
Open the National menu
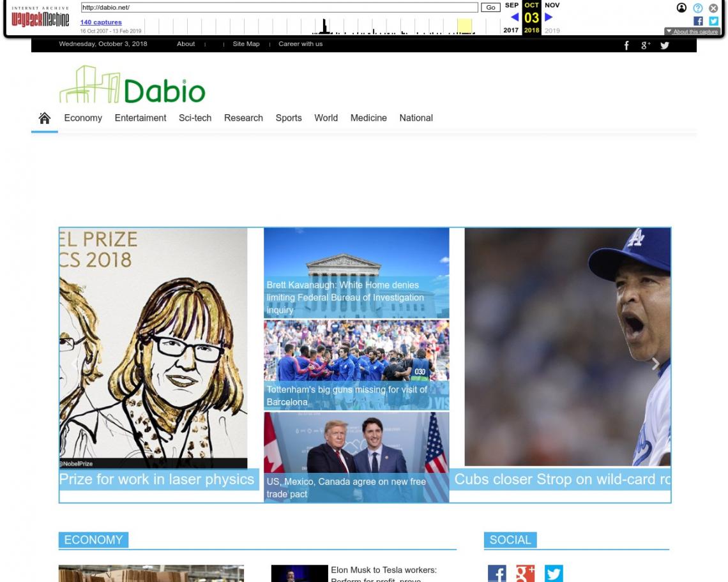[416, 118]
